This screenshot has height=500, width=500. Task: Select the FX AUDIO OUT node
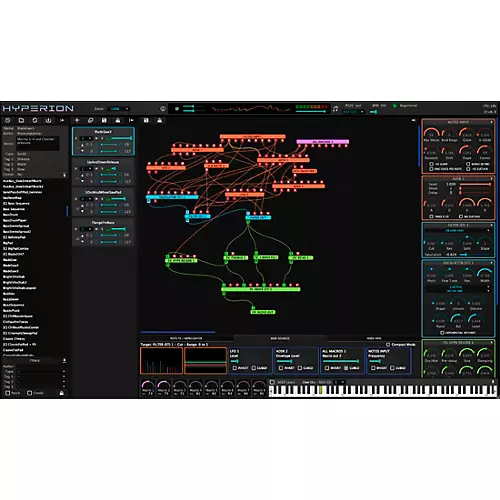click(x=263, y=312)
